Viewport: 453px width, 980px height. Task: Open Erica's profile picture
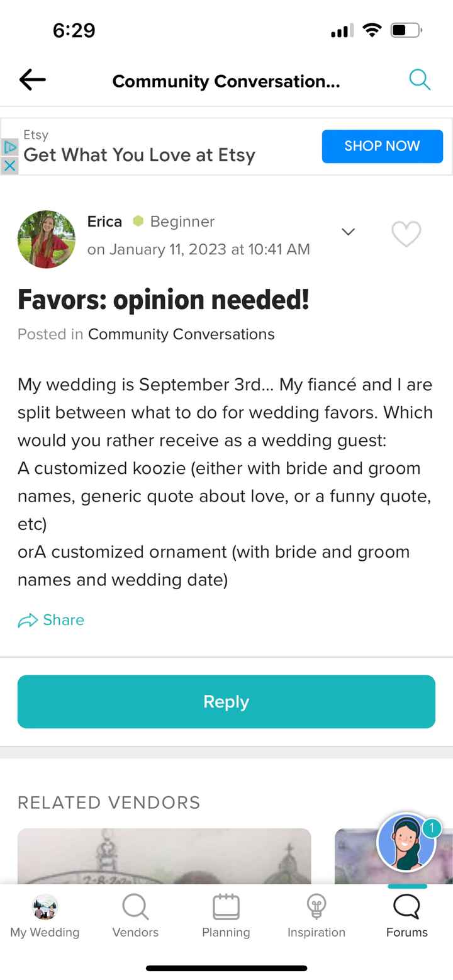(x=46, y=239)
